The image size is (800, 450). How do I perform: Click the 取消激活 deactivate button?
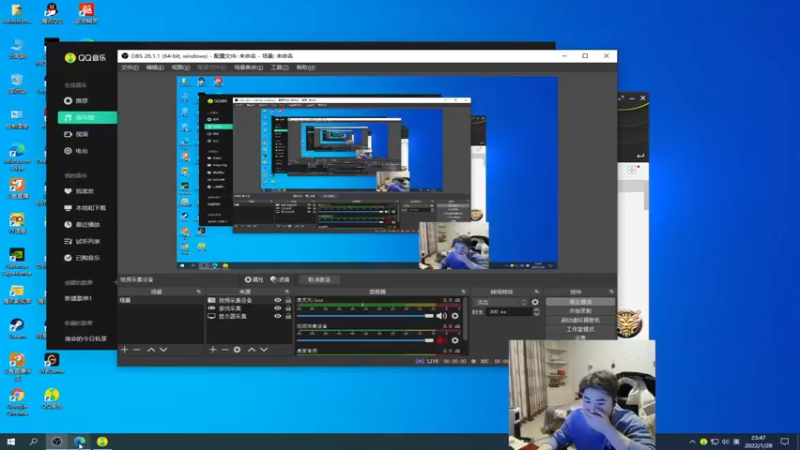(x=319, y=280)
